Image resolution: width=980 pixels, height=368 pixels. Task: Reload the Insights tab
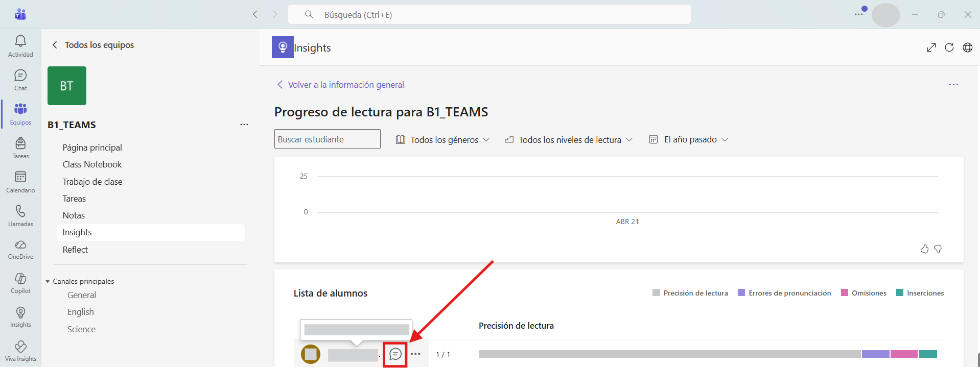click(949, 47)
